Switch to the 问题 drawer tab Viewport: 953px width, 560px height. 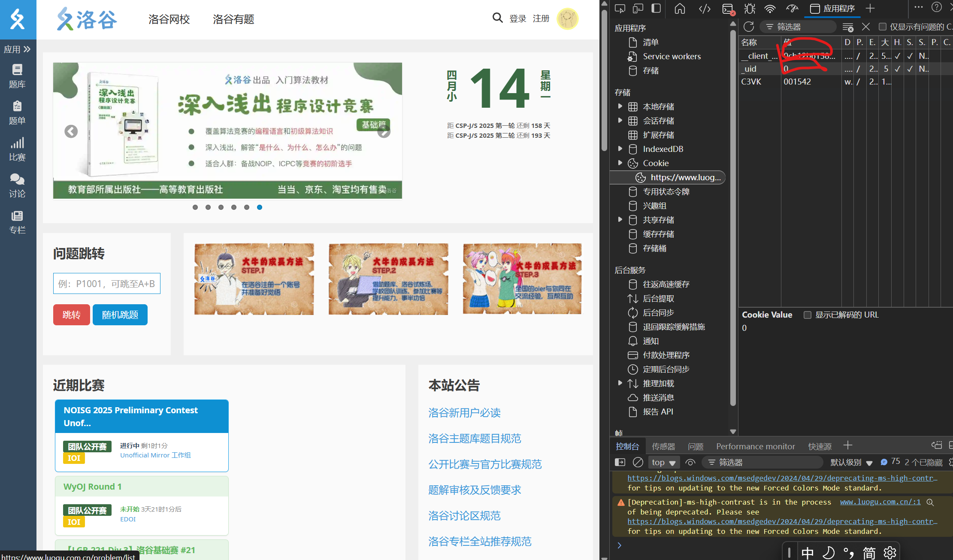click(x=696, y=446)
